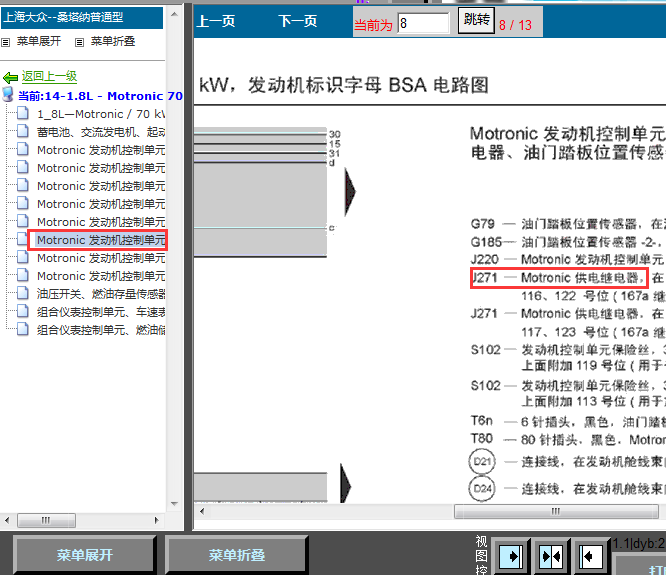Click the green back arrow icon
The height and width of the screenshot is (575, 666).
tap(10, 77)
